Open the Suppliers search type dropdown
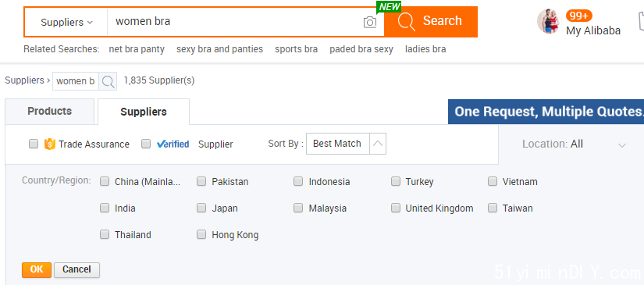The height and width of the screenshot is (285, 644). (x=66, y=22)
